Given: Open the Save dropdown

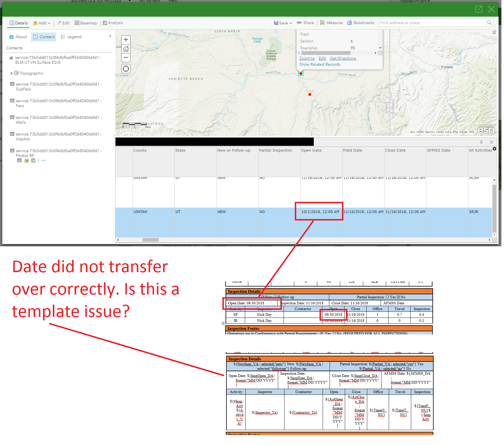Looking at the screenshot, I should (283, 23).
